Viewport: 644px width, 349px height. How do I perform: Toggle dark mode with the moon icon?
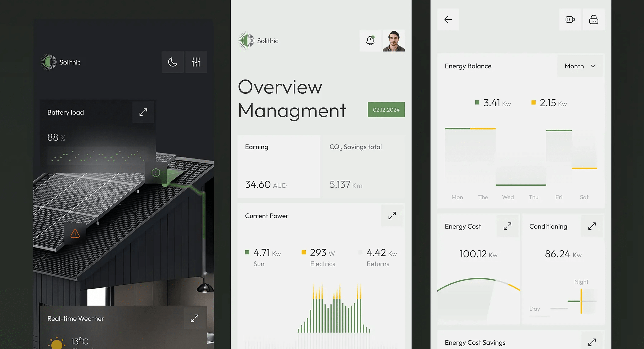click(172, 62)
